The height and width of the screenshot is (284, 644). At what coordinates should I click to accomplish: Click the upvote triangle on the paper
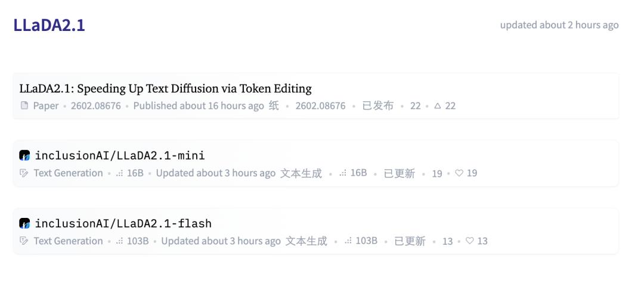[437, 106]
